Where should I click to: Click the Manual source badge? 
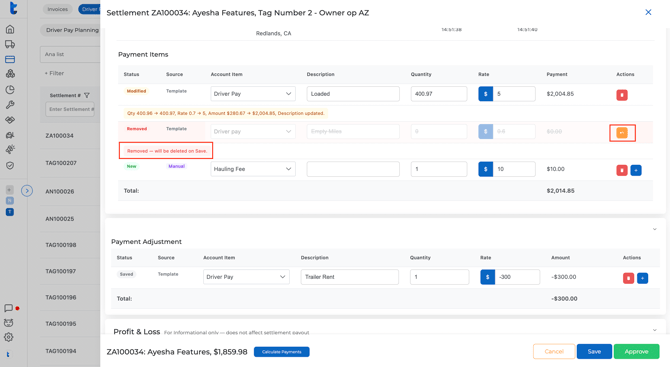(176, 166)
